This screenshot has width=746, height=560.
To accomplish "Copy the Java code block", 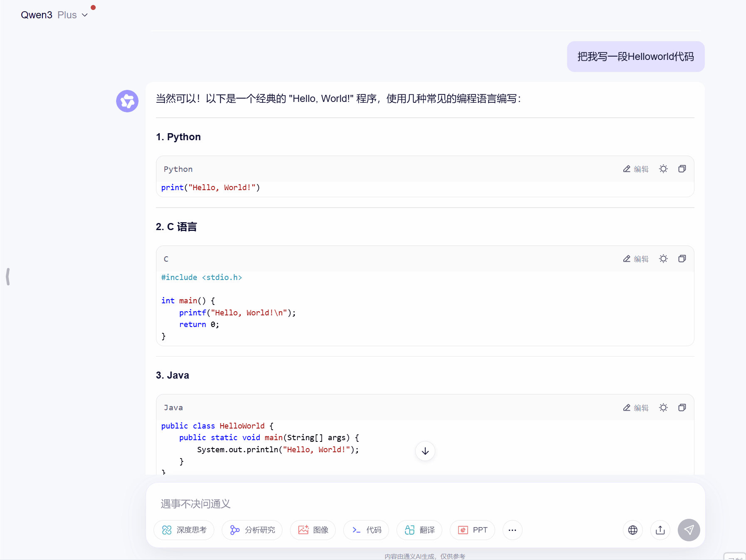I will point(682,408).
